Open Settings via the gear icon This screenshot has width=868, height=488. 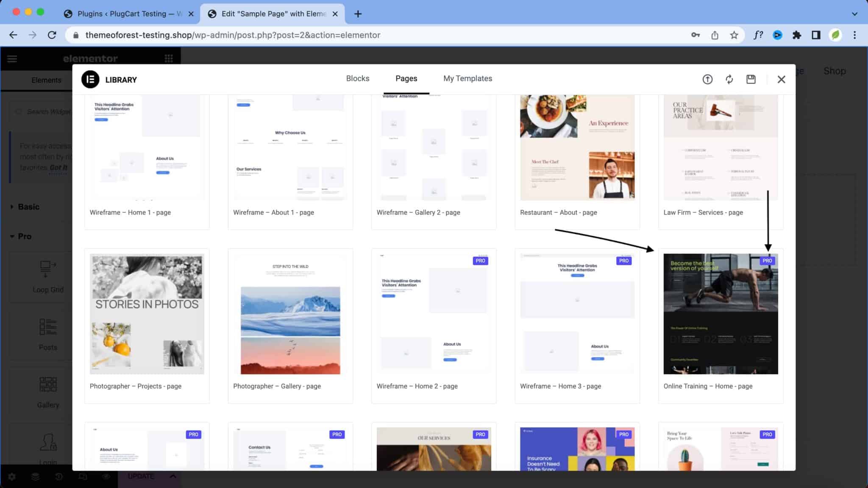coord(12,477)
